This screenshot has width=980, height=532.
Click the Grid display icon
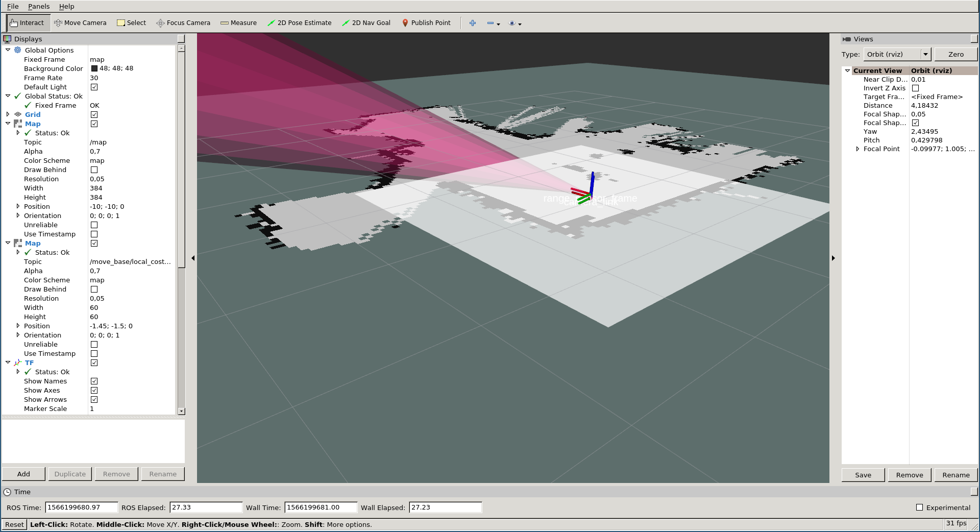pos(18,114)
